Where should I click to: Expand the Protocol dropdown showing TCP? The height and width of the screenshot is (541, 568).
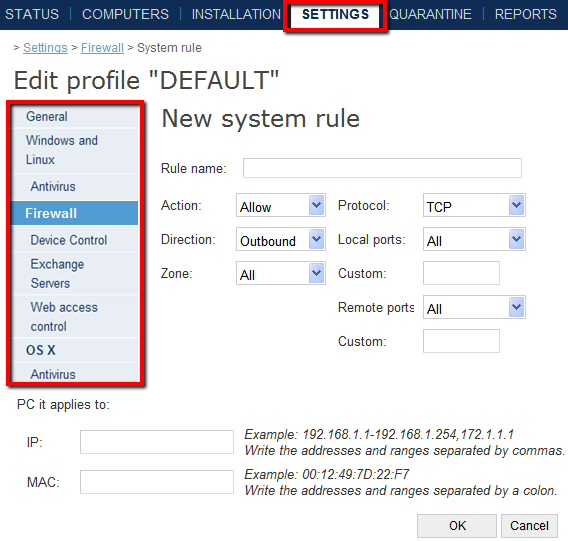(474, 205)
